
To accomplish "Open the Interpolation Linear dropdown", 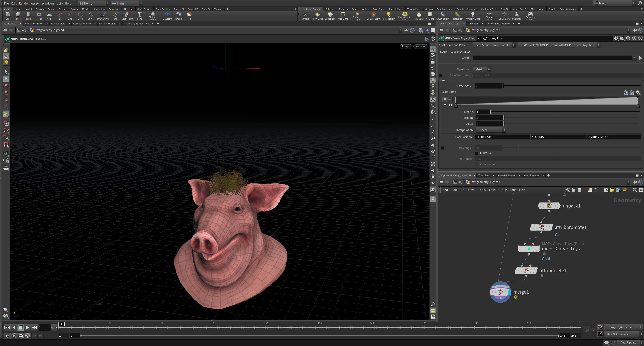I will [491, 130].
